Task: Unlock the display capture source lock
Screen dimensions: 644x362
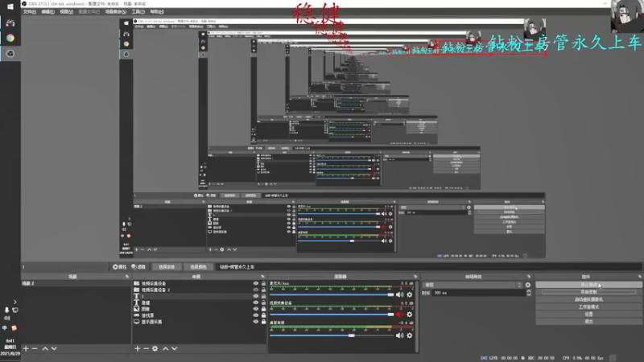Action: pyautogui.click(x=264, y=321)
